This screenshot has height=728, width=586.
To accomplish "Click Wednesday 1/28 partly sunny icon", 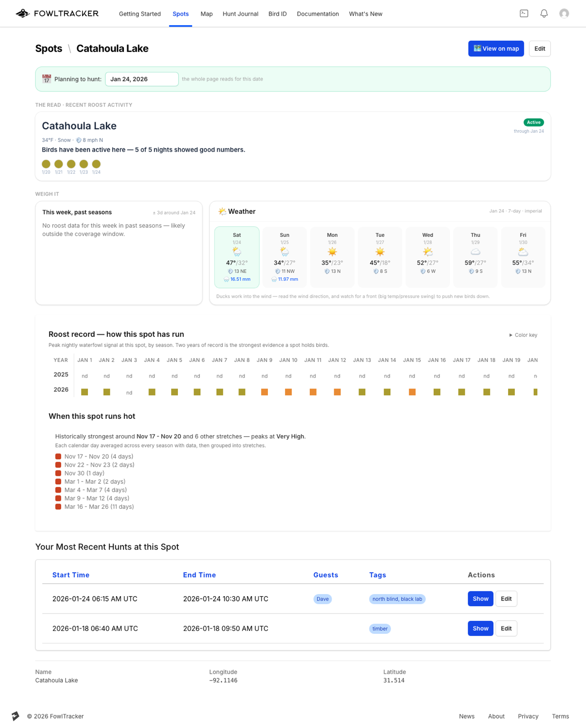I will [x=427, y=252].
